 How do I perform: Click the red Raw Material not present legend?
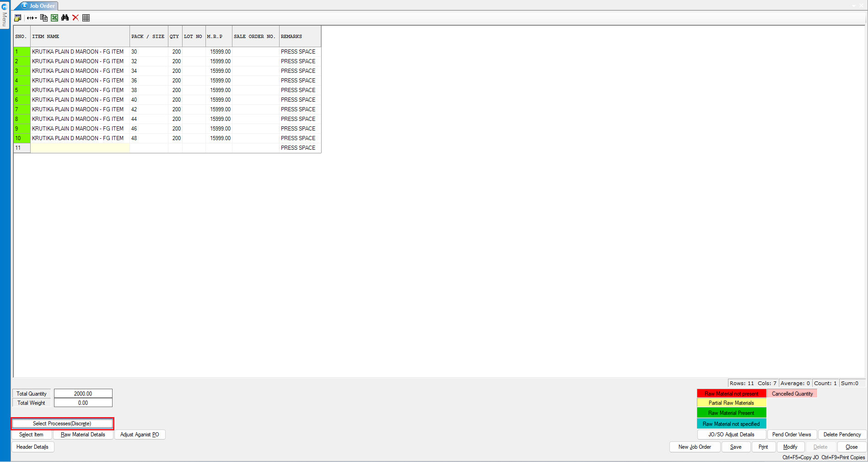731,394
